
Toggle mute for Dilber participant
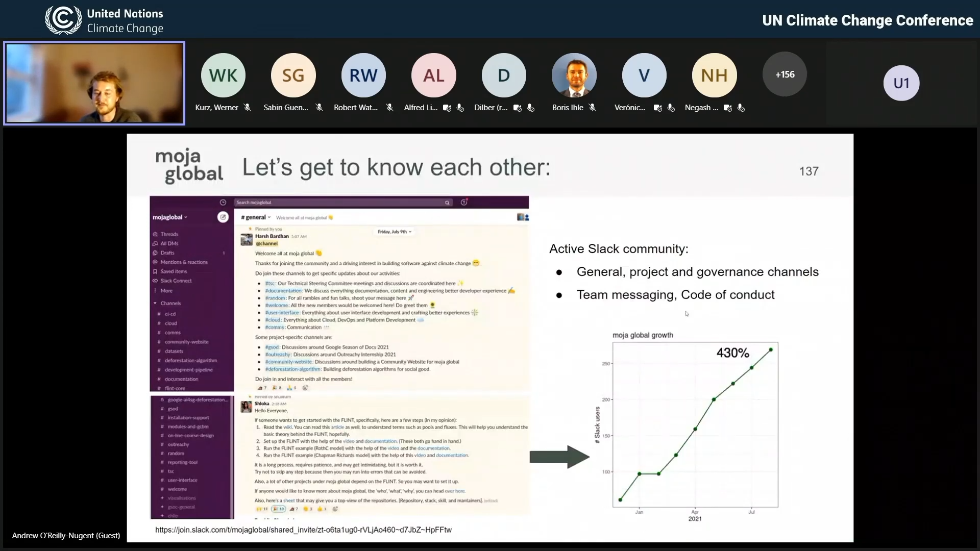(x=531, y=108)
